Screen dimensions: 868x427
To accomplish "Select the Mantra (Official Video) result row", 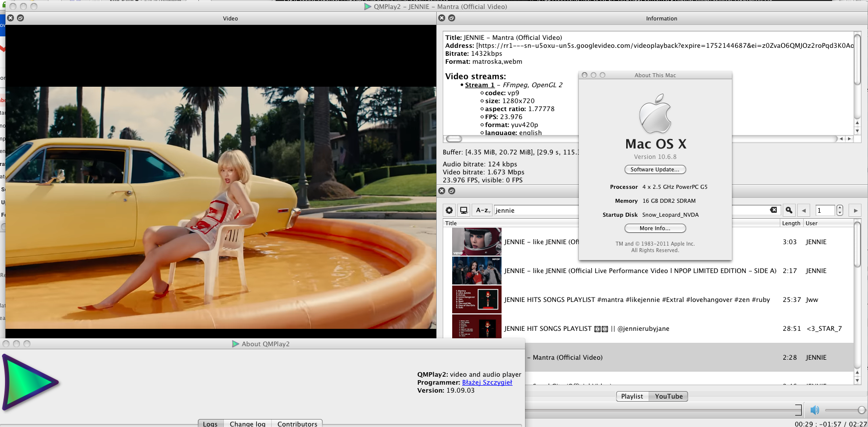I will 689,357.
